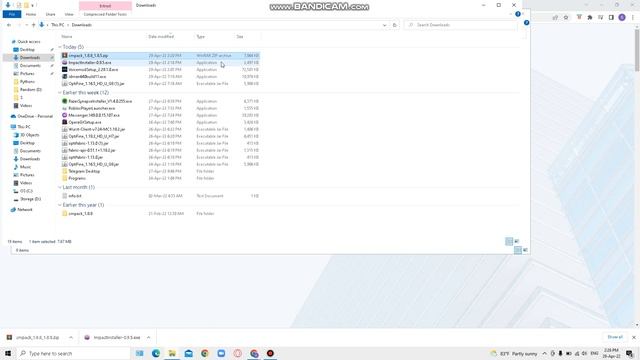The image size is (640, 360).
Task: Switch to details view icon
Action: click(x=509, y=241)
